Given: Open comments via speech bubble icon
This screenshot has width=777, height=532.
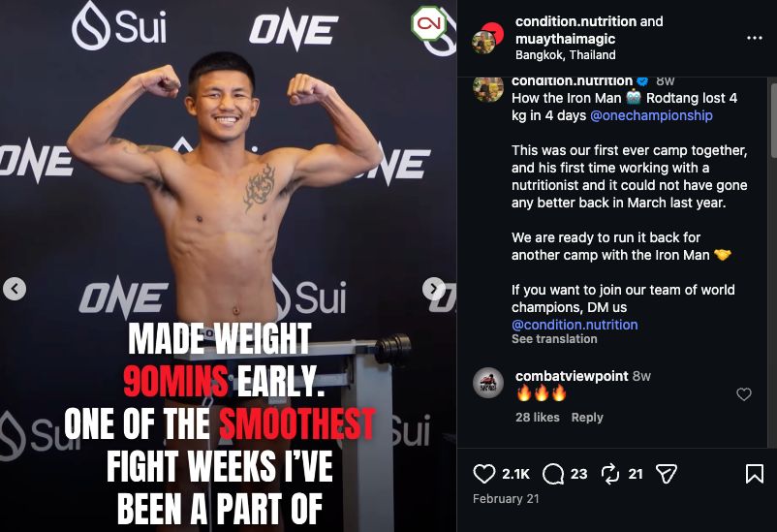Looking at the screenshot, I should click(553, 474).
